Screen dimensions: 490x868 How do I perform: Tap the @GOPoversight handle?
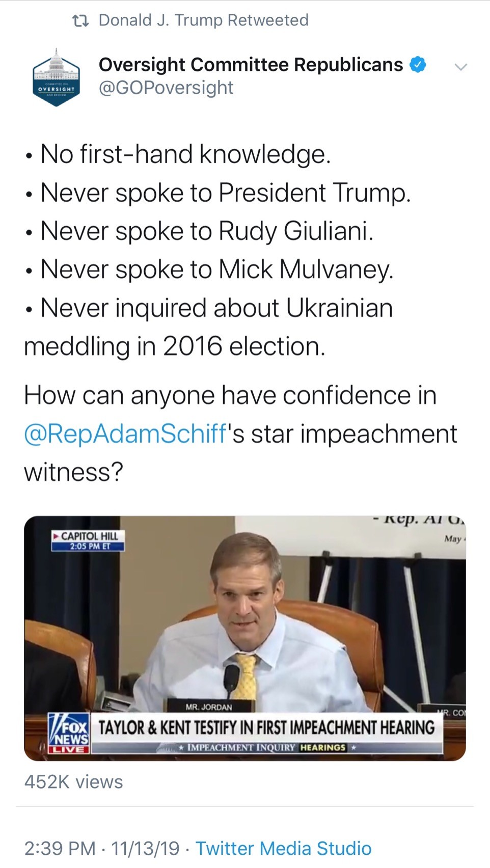[x=166, y=88]
